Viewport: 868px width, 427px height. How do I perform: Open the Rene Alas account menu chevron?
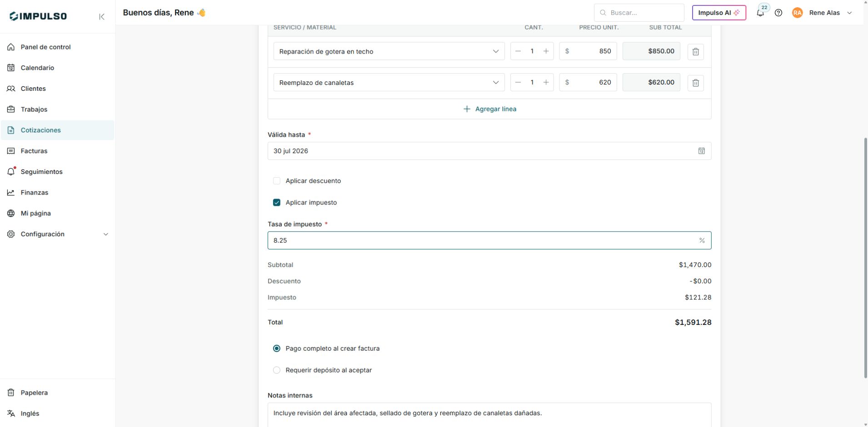coord(849,13)
